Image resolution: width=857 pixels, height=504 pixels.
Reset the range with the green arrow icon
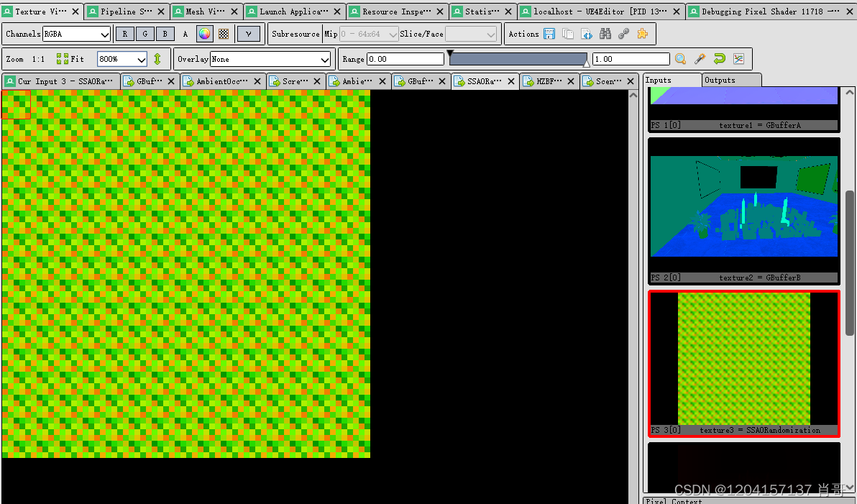tap(719, 59)
